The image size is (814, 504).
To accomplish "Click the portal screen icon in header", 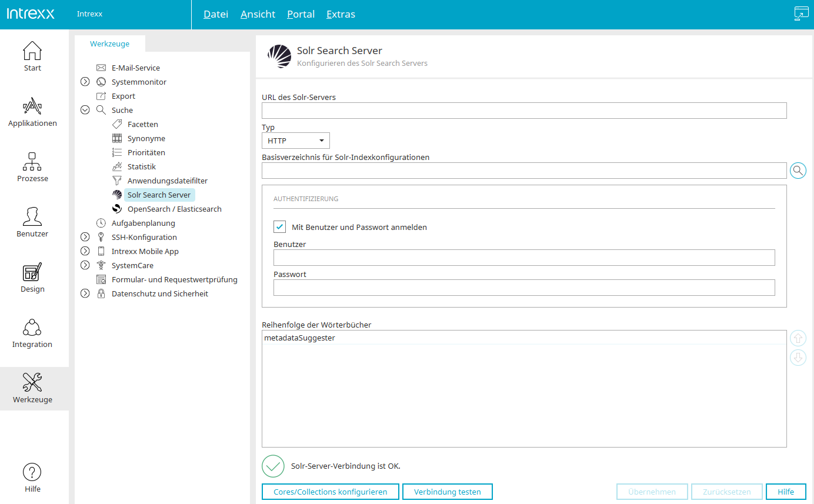I will [801, 14].
